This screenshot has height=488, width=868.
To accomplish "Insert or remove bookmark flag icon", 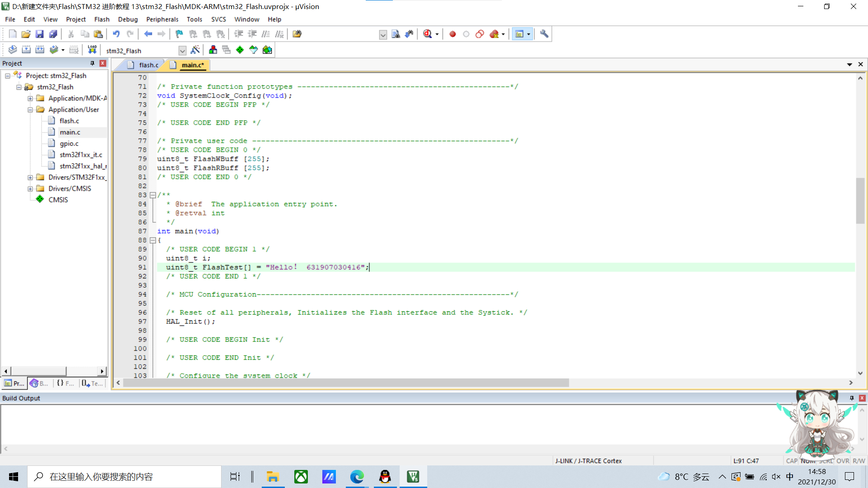I will pos(179,34).
